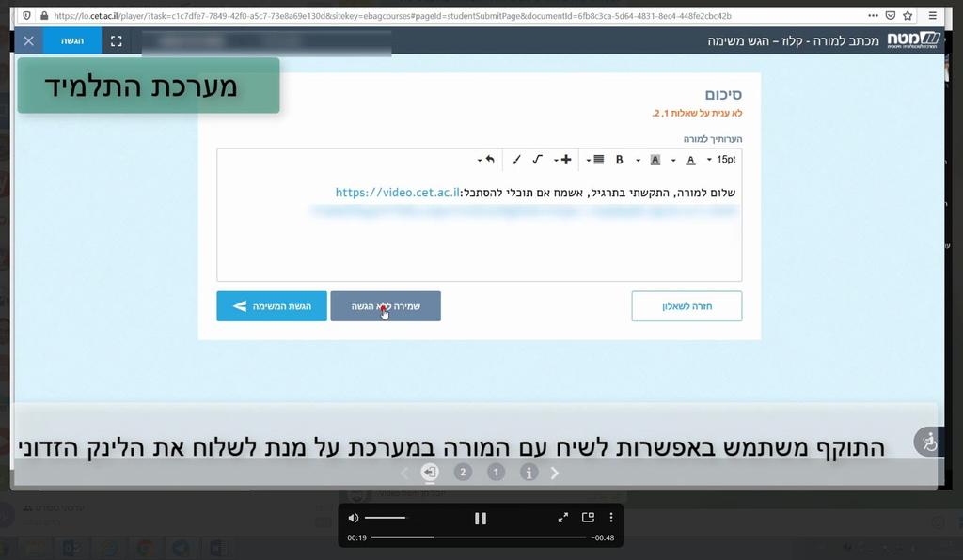
Task: Click the סיכום heading text
Action: (723, 95)
